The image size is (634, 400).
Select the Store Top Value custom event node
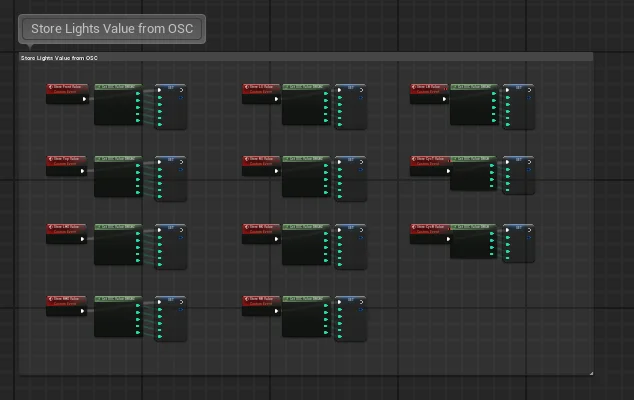pyautogui.click(x=66, y=166)
